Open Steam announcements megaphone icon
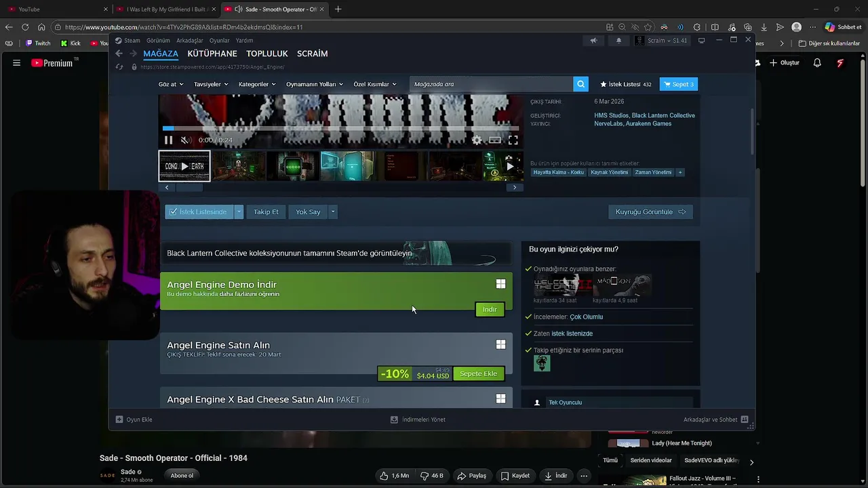868x488 pixels. click(x=593, y=41)
